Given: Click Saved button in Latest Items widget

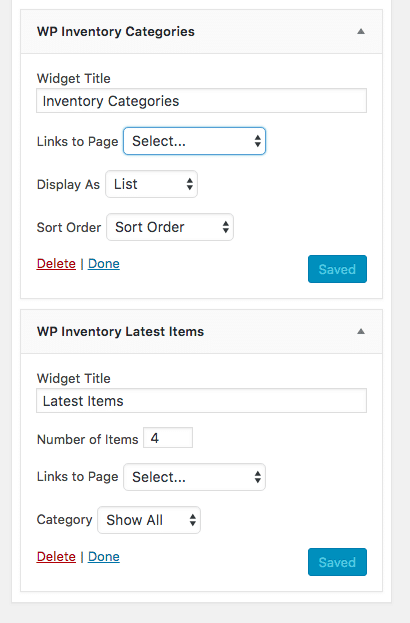Looking at the screenshot, I should (337, 562).
